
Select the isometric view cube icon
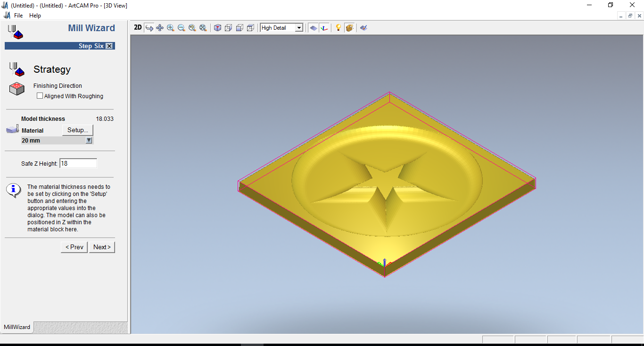pyautogui.click(x=217, y=28)
